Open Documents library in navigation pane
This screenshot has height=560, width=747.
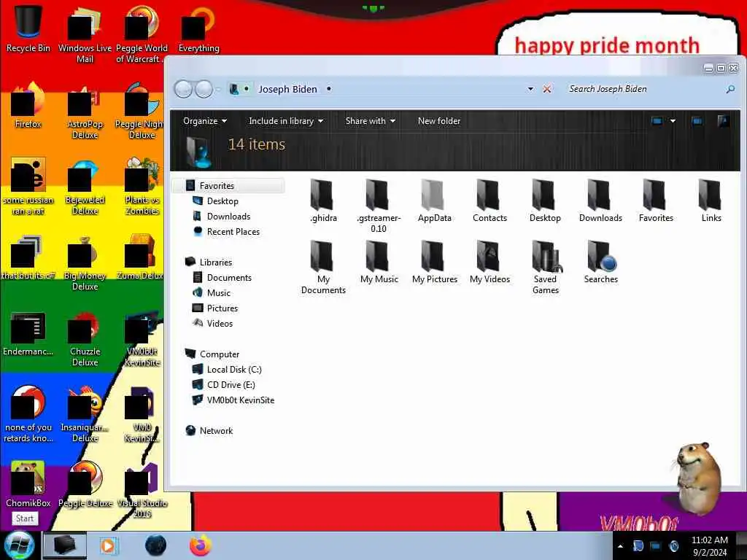click(228, 278)
